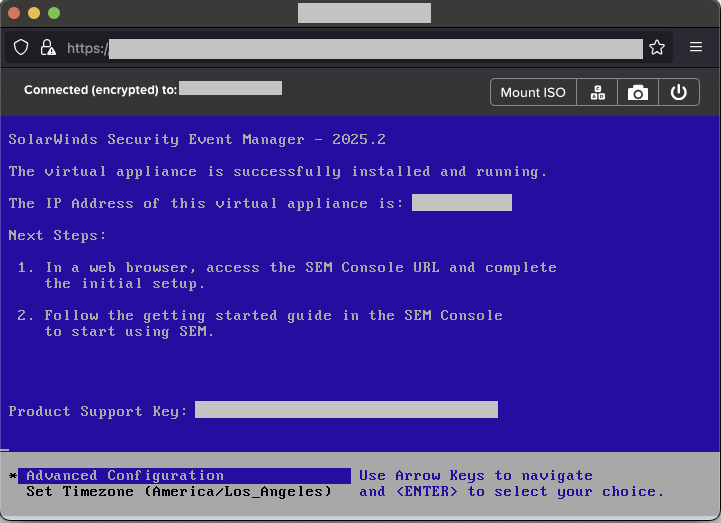Screen dimensions: 721x523
Task: Focus the blue console screen area
Action: (x=360, y=360)
